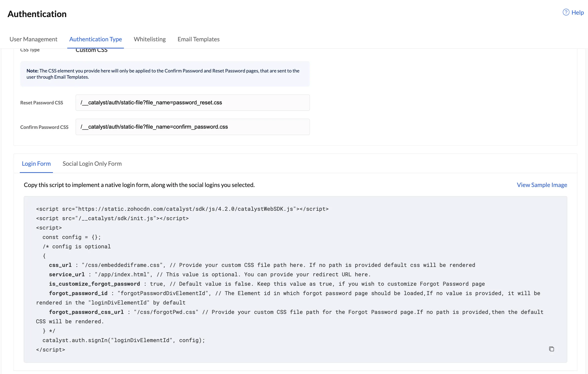Click the Help link text
This screenshot has width=588, height=374.
[x=578, y=12]
